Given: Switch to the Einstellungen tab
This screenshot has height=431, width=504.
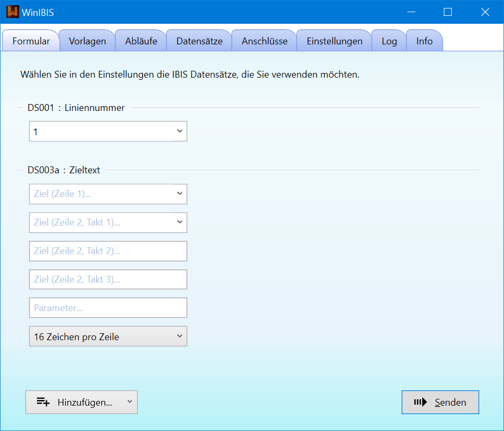Looking at the screenshot, I should 334,41.
